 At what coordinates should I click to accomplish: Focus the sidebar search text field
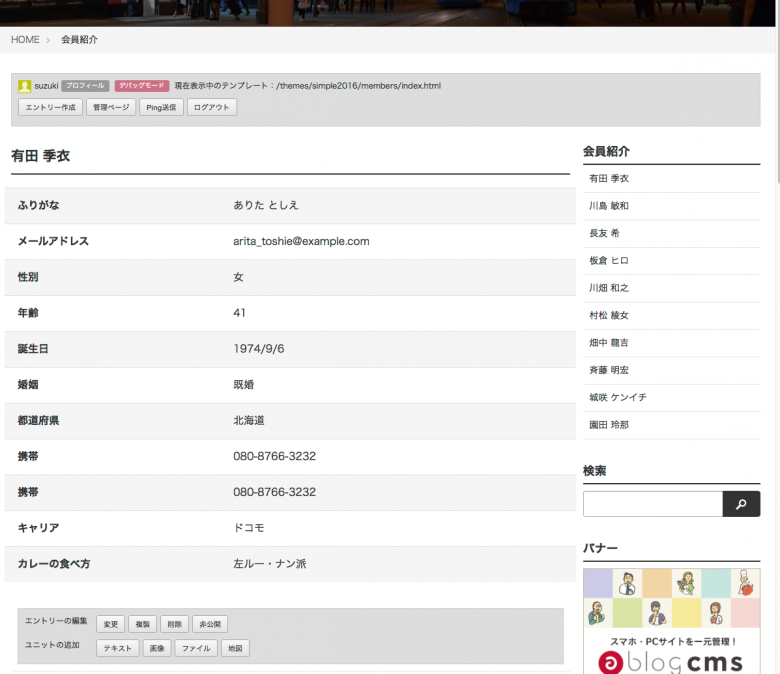point(652,504)
